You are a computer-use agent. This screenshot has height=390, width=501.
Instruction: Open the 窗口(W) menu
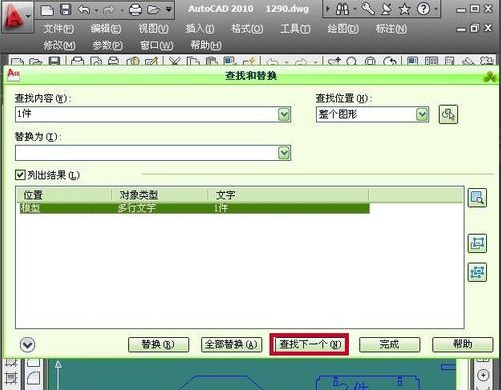156,45
